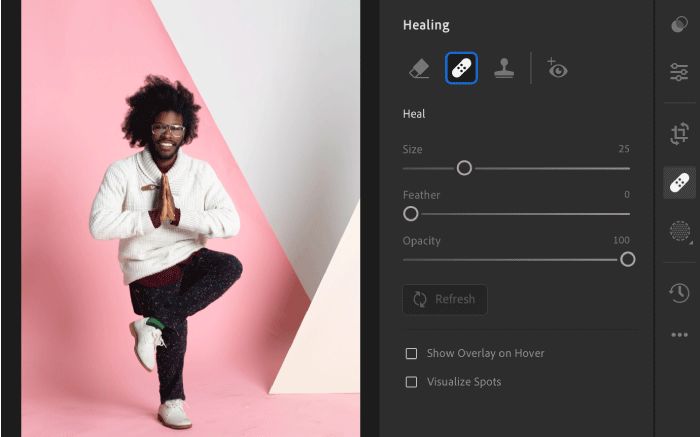Click the Healing bandage icon in right sidebar
Image resolution: width=700 pixels, height=437 pixels.
pos(679,183)
